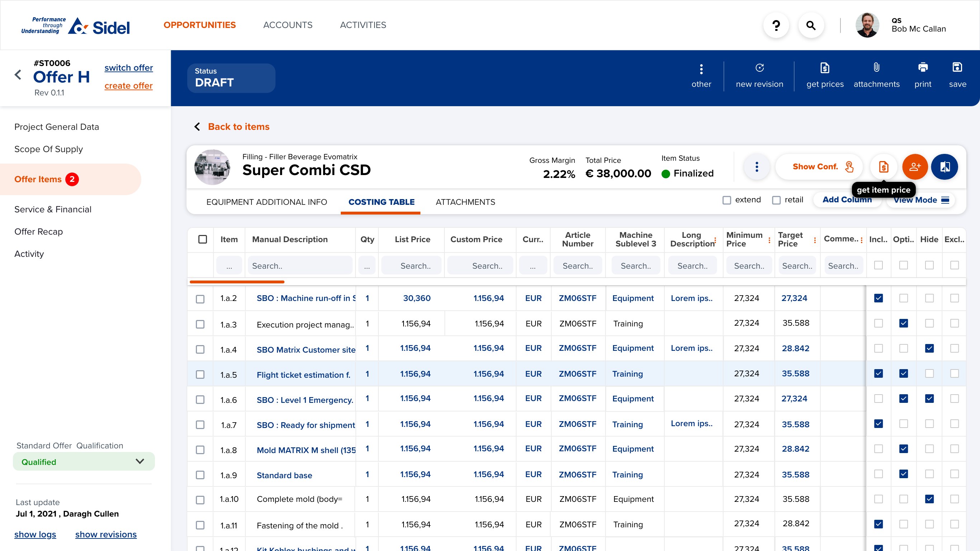The image size is (980, 551).
Task: Click show revisions link
Action: coord(106,534)
